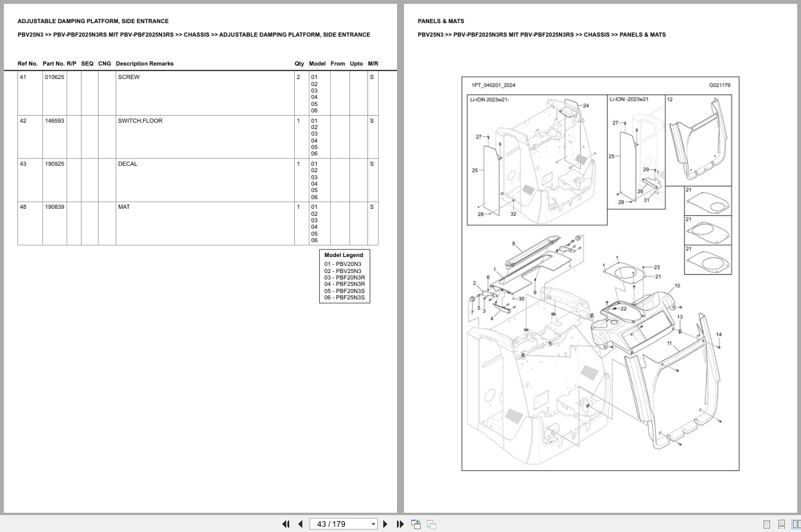Select the DECAL description
This screenshot has width=801, height=532.
(x=127, y=164)
